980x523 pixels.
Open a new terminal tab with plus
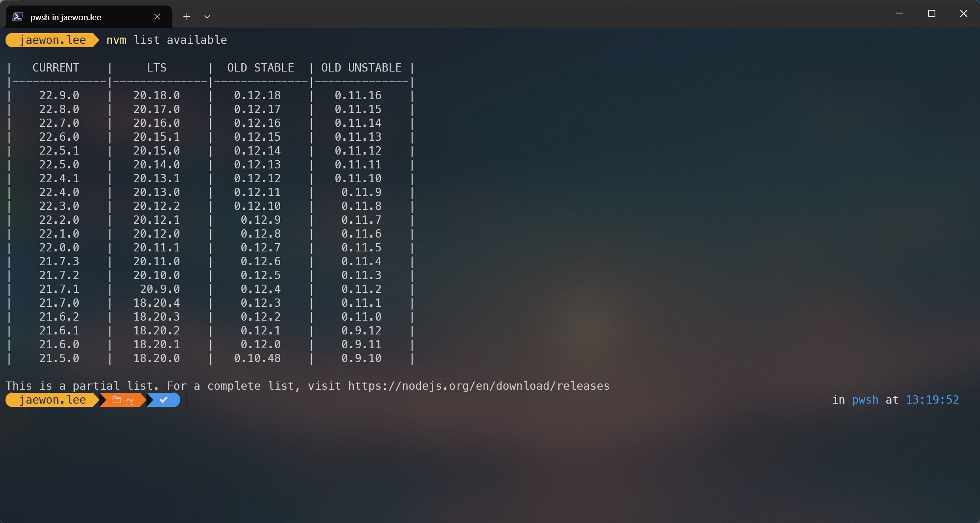pyautogui.click(x=187, y=17)
